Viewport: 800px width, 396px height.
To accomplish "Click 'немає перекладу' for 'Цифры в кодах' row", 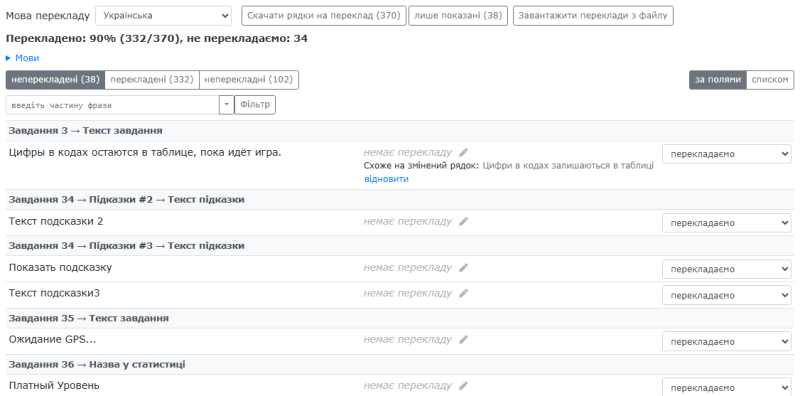I will [408, 152].
